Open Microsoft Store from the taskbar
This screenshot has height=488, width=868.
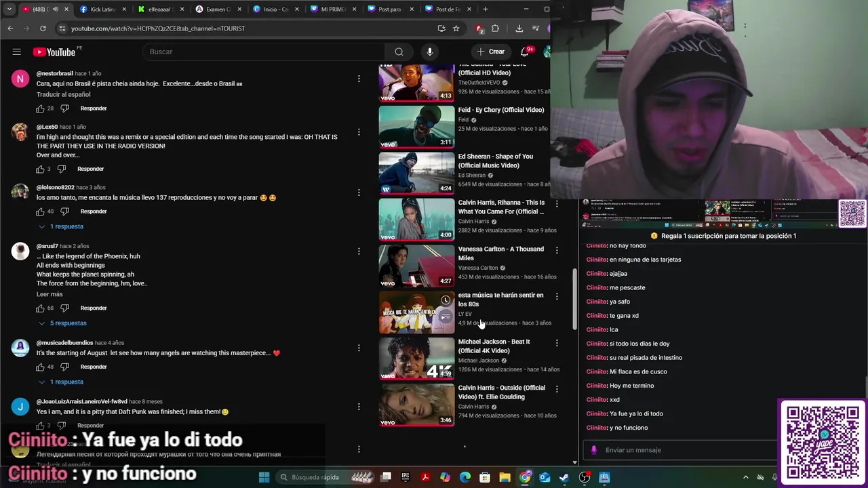click(485, 477)
